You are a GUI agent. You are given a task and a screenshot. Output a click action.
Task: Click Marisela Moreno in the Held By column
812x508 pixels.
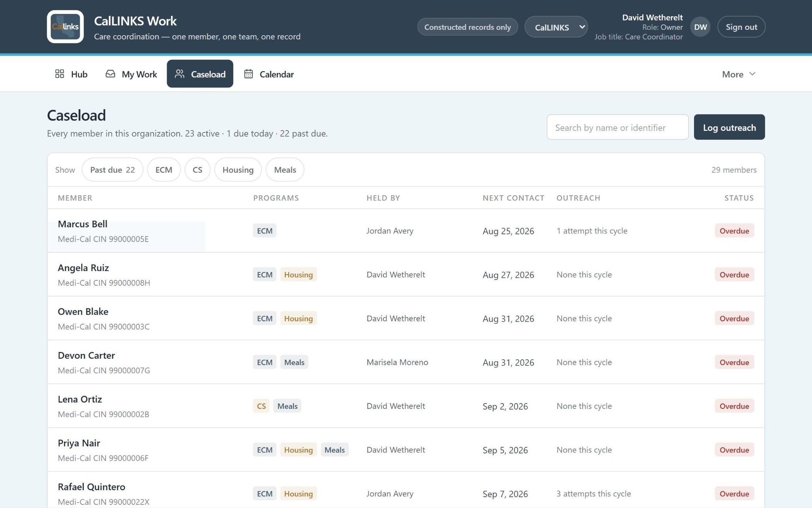click(397, 362)
